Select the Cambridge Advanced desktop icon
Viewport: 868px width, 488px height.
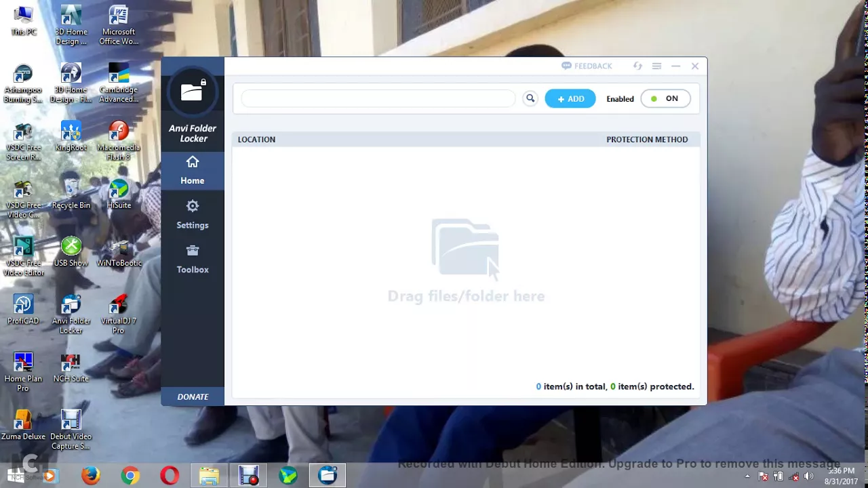click(x=119, y=83)
